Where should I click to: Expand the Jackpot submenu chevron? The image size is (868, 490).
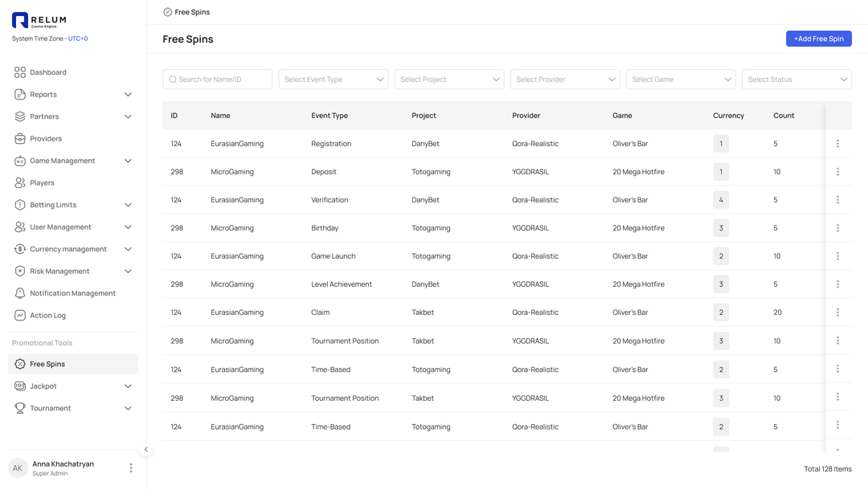128,386
